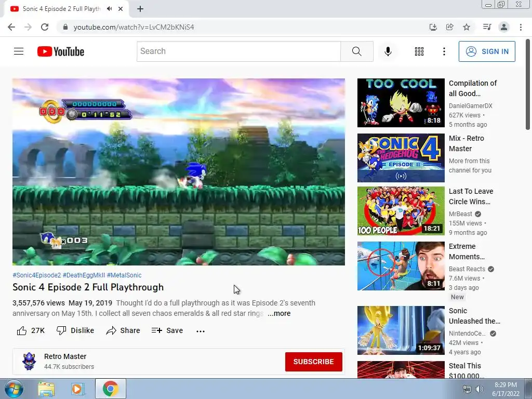Screen dimensions: 532x399
Task: Open the Sonic Unleashed thumbnail
Action: pos(401,330)
